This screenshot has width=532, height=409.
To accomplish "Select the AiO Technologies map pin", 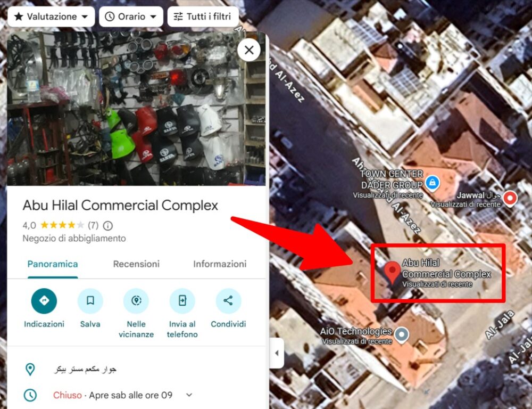I will pyautogui.click(x=402, y=334).
